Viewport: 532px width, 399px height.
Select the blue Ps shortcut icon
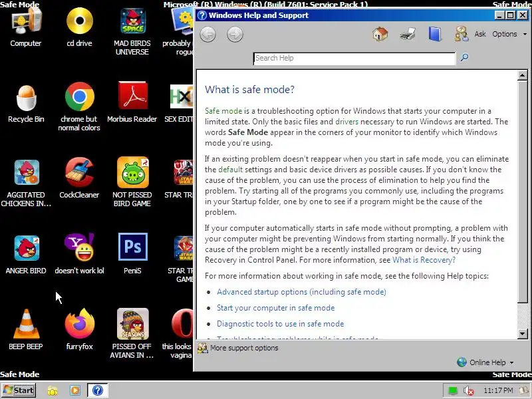click(132, 254)
